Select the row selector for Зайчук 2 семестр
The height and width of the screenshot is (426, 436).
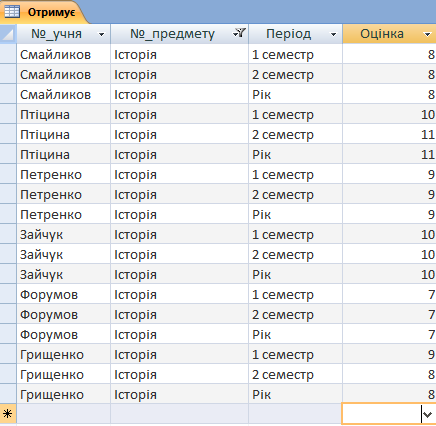tap(8, 254)
